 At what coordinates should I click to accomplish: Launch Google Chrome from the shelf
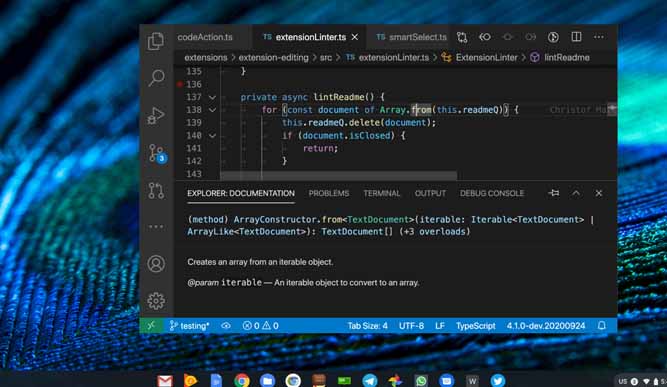click(x=242, y=380)
